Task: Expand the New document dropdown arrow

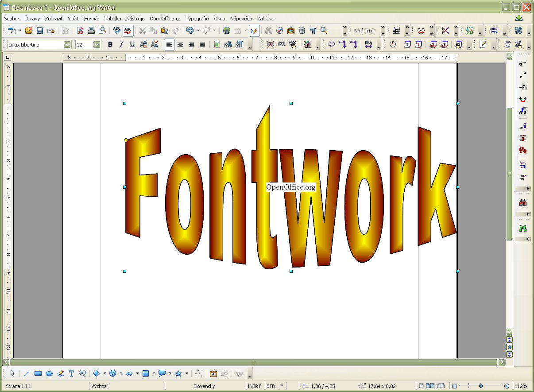Action: click(20, 31)
